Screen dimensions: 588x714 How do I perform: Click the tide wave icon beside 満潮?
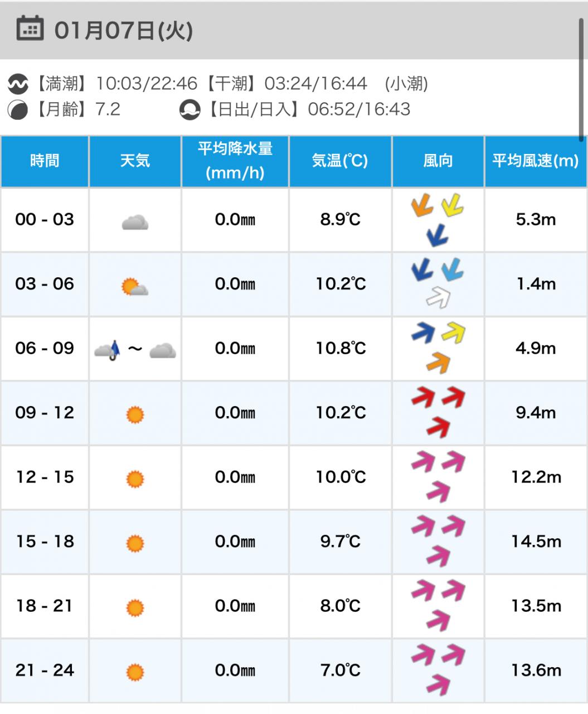click(18, 84)
